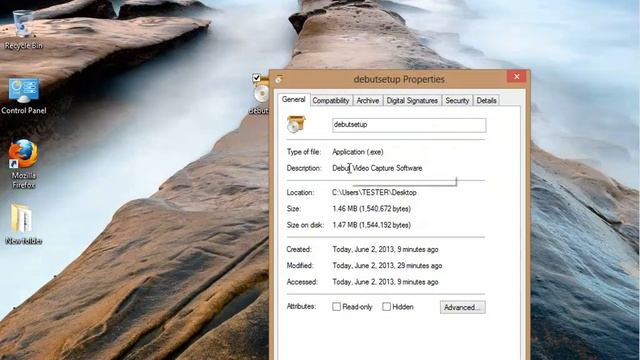The width and height of the screenshot is (640, 360).
Task: Click the debutsetup file icon in Properties
Action: tap(296, 124)
